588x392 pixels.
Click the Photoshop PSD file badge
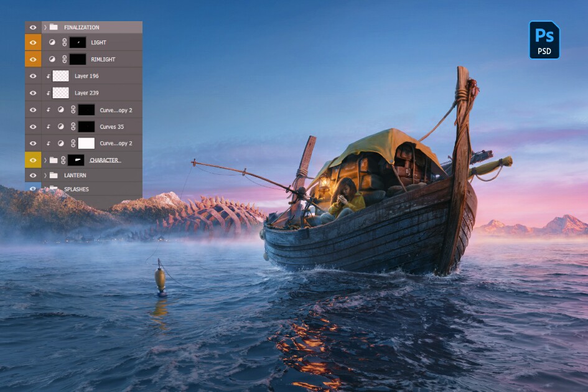tap(544, 40)
